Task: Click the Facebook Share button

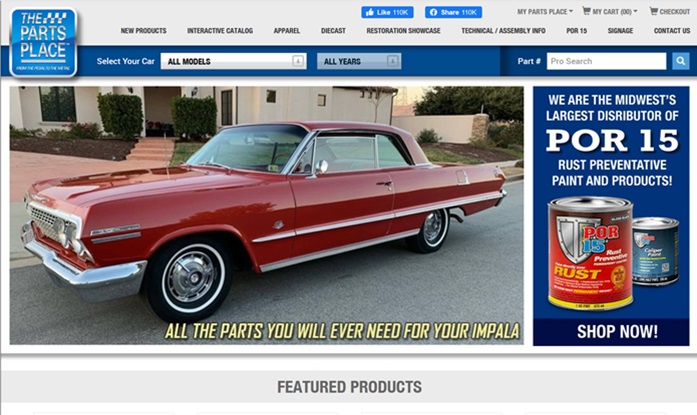Action: click(453, 12)
